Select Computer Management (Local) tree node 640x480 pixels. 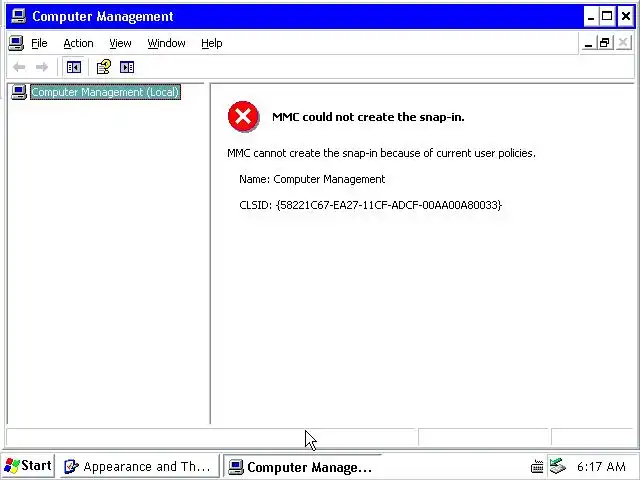click(105, 92)
